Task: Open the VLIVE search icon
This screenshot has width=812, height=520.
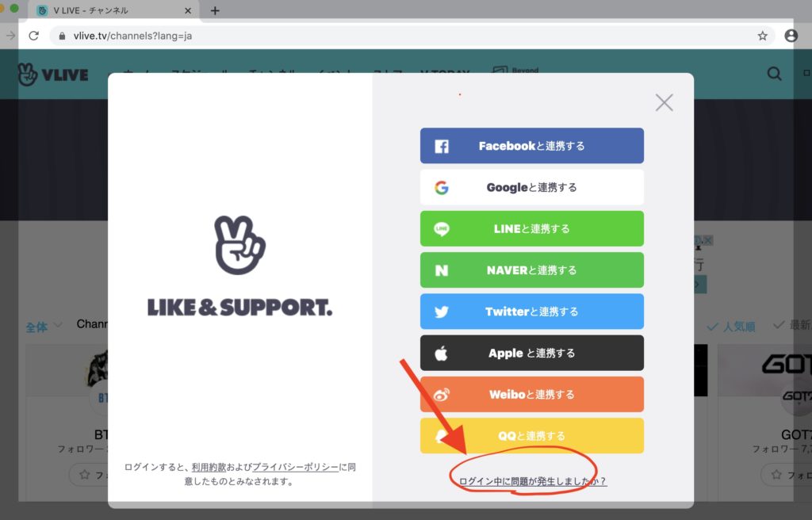Action: pos(774,74)
